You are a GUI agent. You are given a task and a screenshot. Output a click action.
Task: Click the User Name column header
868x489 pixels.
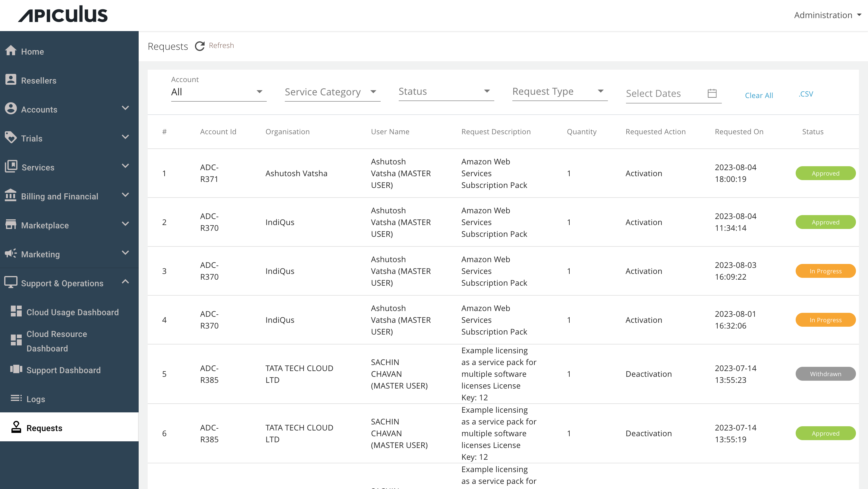(390, 132)
